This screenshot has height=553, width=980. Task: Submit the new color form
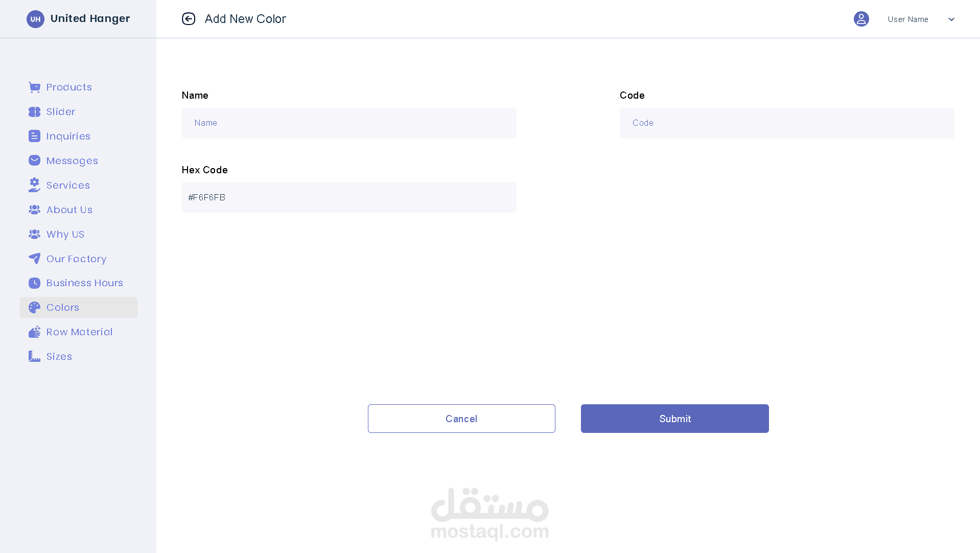coord(674,419)
